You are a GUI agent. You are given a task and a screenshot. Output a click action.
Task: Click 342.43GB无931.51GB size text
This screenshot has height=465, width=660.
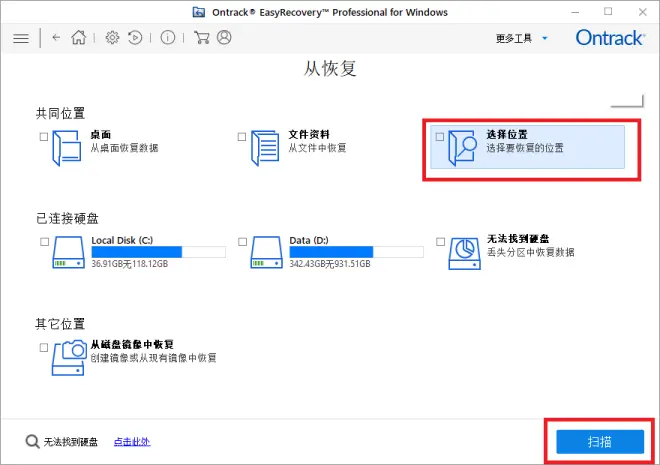(330, 264)
